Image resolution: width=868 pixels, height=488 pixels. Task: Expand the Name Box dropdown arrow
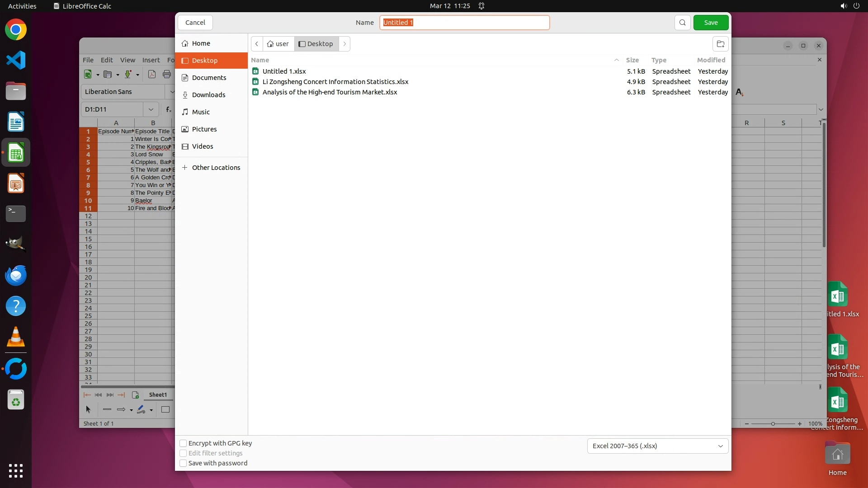151,109
